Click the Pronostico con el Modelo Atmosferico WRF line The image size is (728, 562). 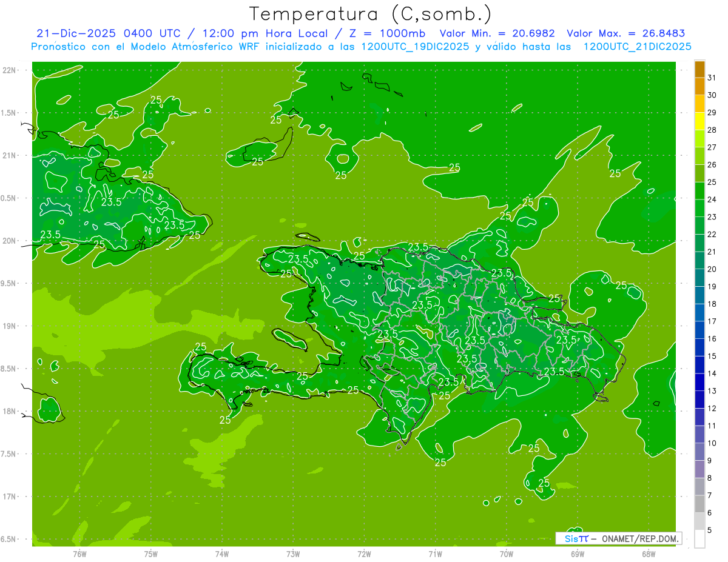(361, 47)
